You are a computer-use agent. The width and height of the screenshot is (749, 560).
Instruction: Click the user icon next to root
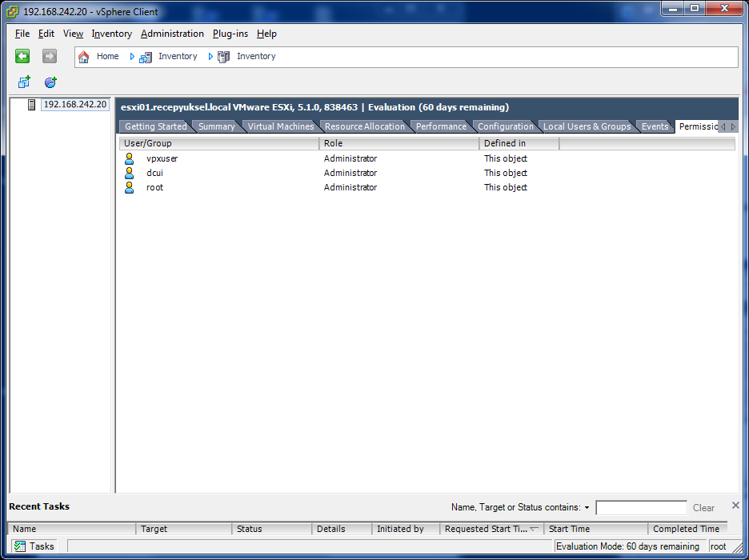[129, 187]
